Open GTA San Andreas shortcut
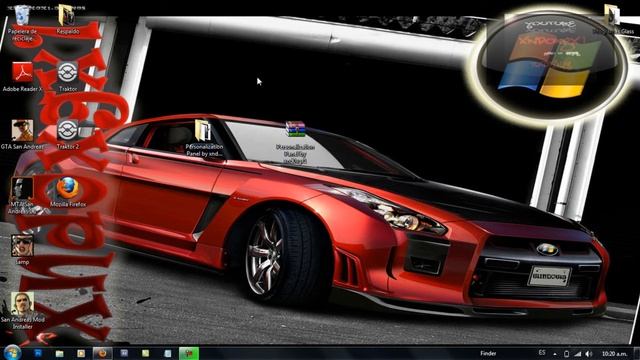This screenshot has width=640, height=360. click(x=22, y=134)
